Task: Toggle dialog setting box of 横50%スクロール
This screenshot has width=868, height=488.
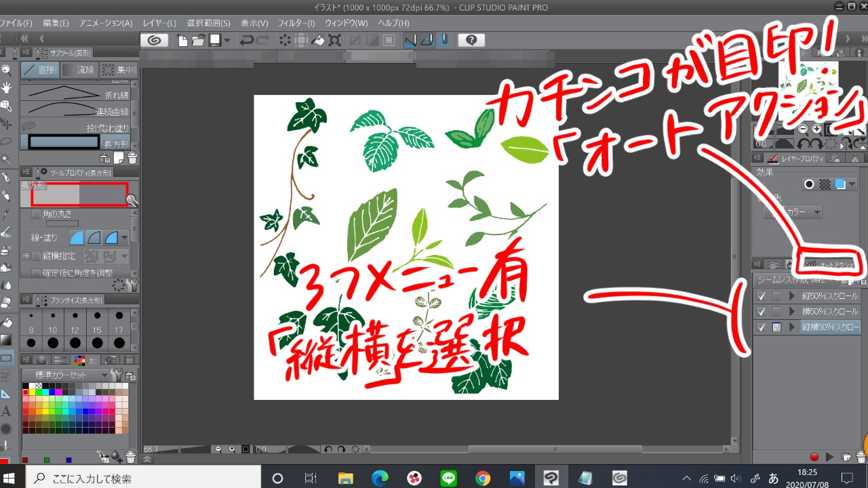Action: 776,312
